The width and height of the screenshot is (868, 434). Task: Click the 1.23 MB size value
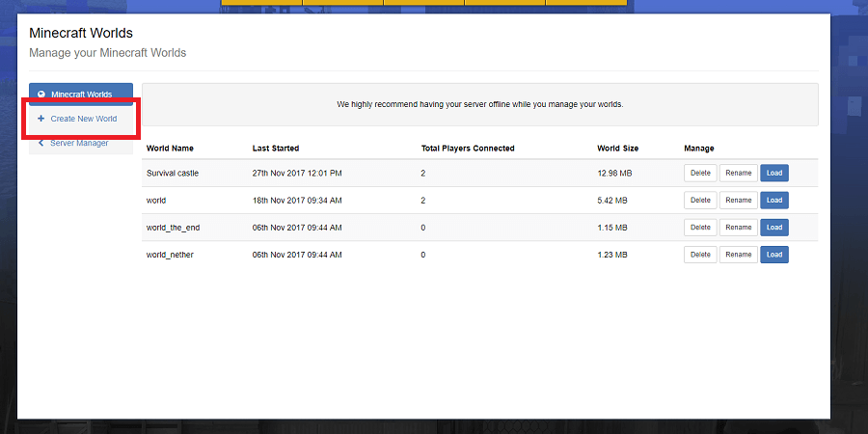click(612, 255)
